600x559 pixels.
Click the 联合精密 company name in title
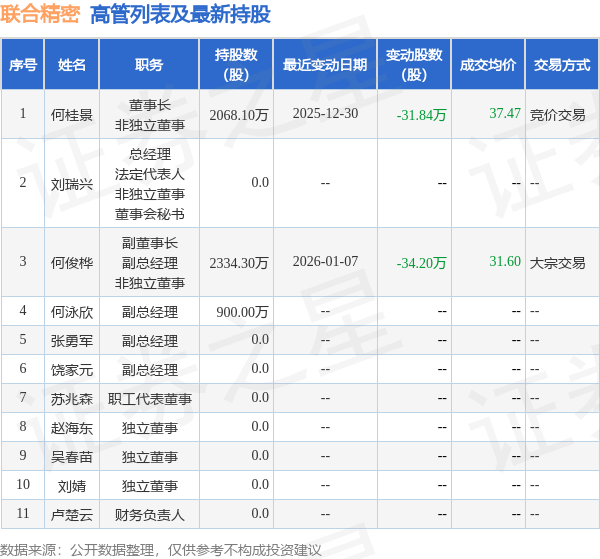[41, 15]
